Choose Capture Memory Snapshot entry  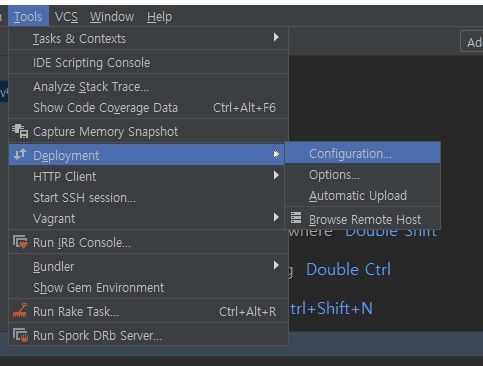[x=148, y=132]
